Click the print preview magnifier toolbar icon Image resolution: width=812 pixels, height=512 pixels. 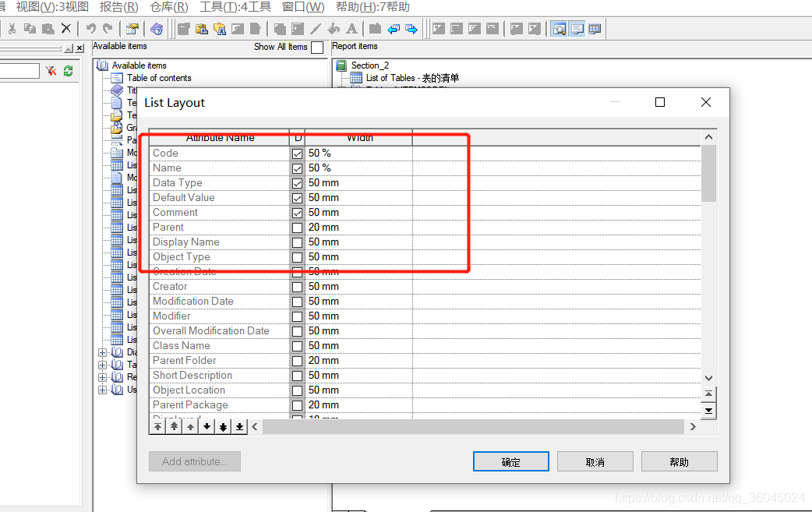click(559, 29)
